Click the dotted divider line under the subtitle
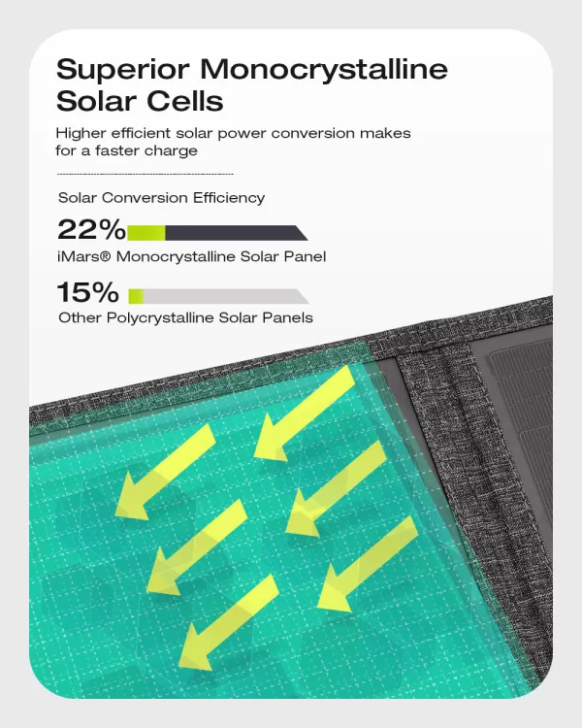 [x=145, y=173]
